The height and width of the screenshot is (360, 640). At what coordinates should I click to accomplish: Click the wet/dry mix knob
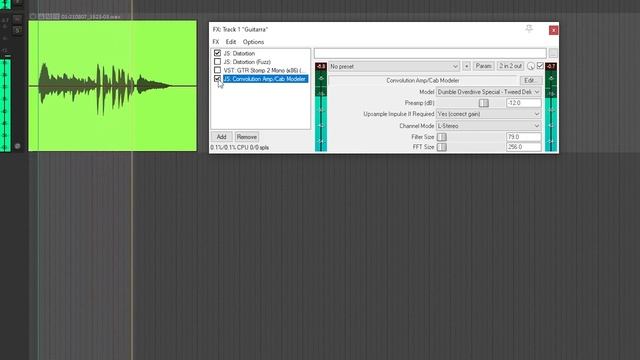coord(531,66)
